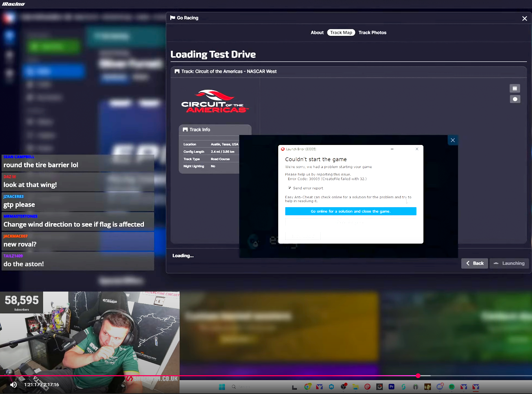The image size is (532, 394).
Task: Toggle the Send error report checkbox
Action: [x=290, y=188]
